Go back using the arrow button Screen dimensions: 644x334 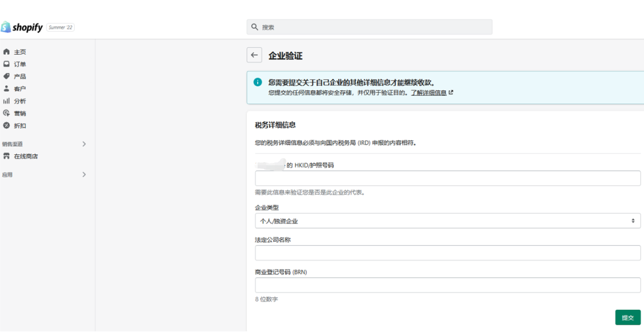tap(254, 55)
